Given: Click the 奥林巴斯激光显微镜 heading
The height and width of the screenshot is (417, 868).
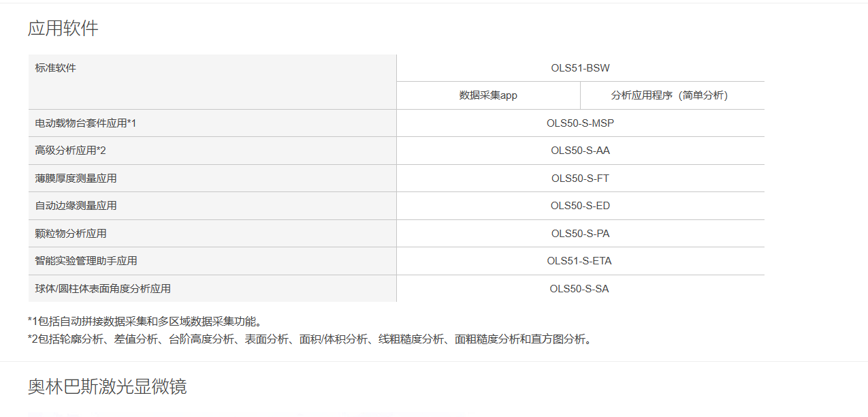Looking at the screenshot, I should tap(108, 387).
